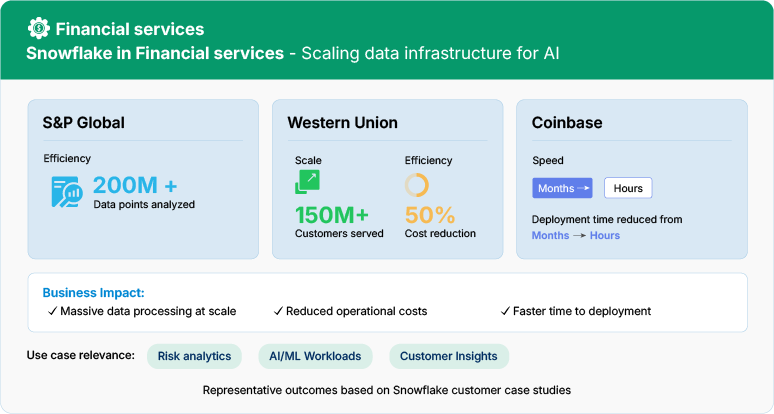Open the Western Union card title
The height and width of the screenshot is (414, 774).
(343, 122)
